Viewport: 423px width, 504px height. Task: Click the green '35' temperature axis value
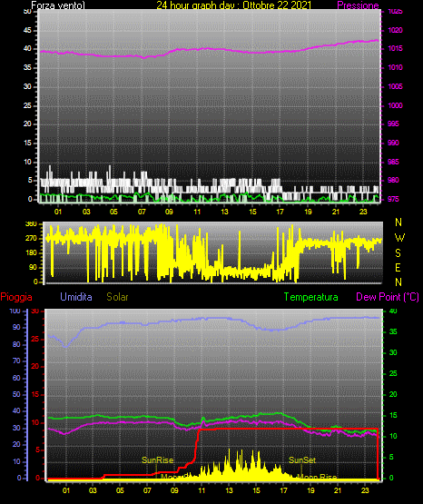[x=393, y=331]
